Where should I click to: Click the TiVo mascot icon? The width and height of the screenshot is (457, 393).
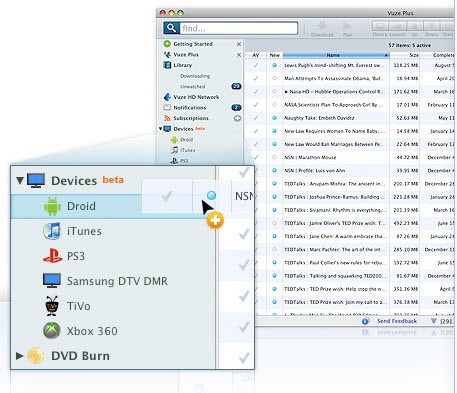(52, 306)
